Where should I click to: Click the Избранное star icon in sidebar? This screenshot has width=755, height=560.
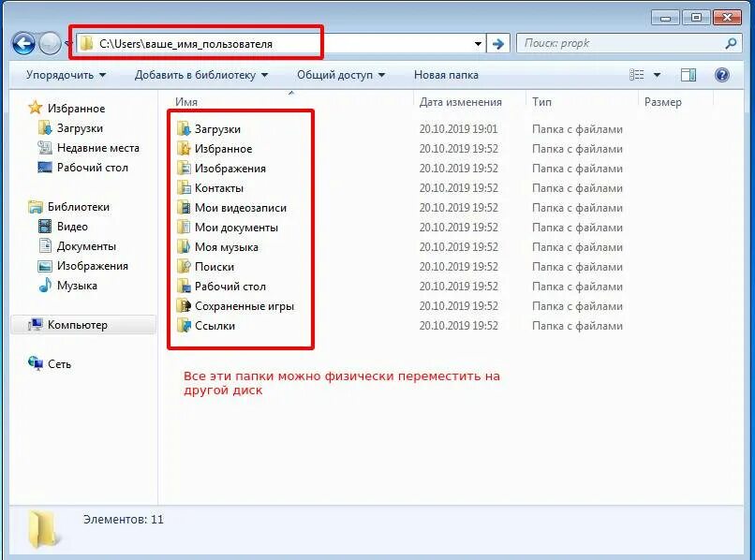(x=36, y=108)
